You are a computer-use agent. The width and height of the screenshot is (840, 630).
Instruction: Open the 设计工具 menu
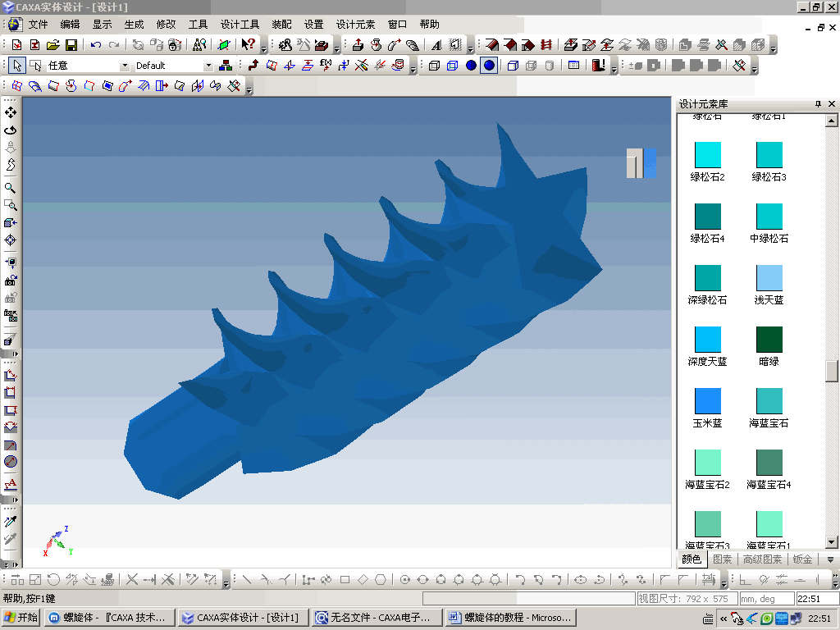240,25
